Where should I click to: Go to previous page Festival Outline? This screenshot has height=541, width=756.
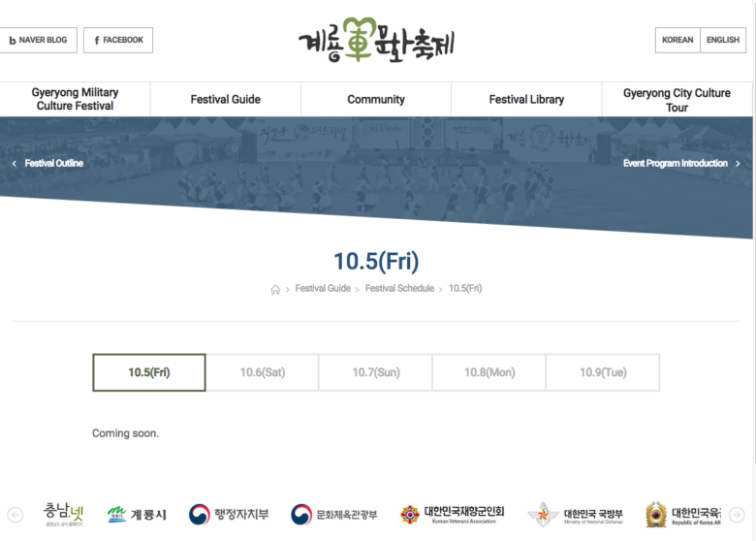[48, 164]
